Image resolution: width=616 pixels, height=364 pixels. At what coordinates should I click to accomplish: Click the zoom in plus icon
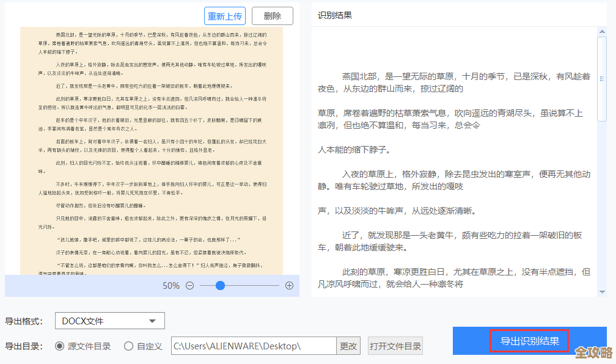290,285
